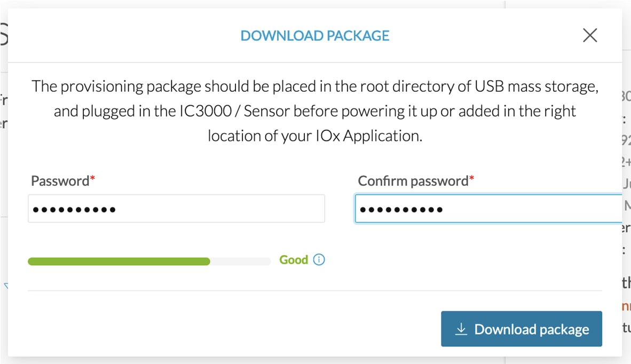Click the green Good strength label

coord(294,260)
